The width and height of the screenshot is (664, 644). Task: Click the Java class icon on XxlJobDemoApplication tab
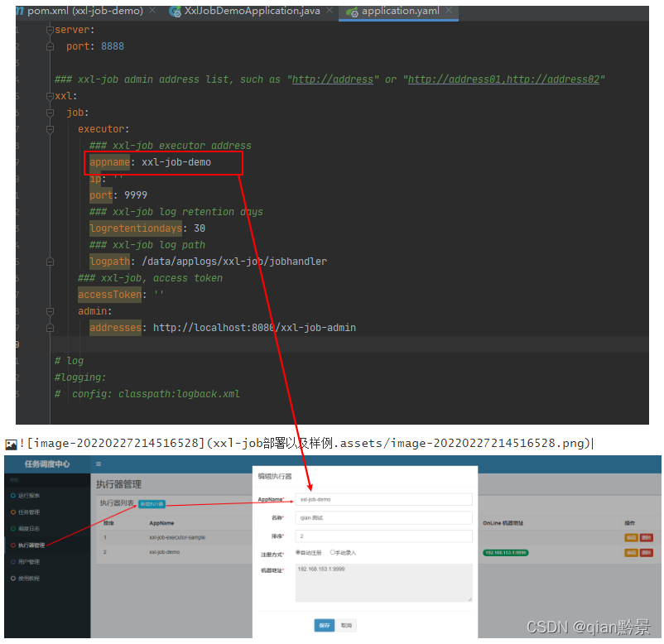pos(175,12)
